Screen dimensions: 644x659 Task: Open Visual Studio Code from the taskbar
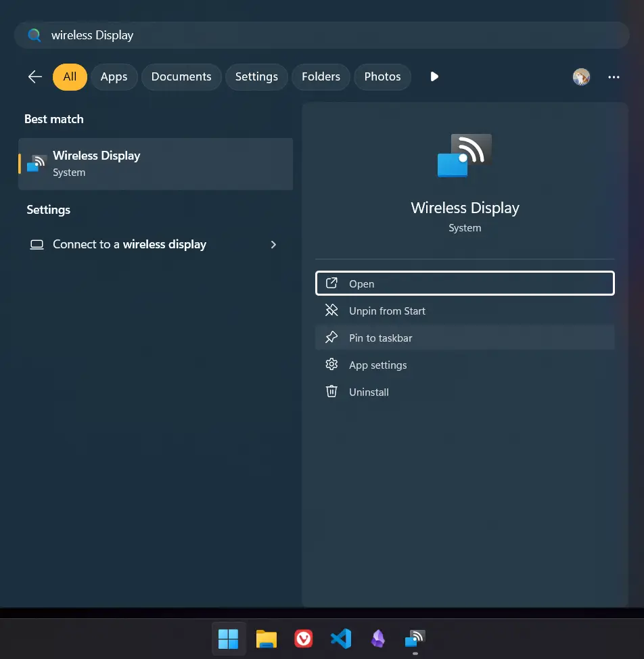[341, 638]
